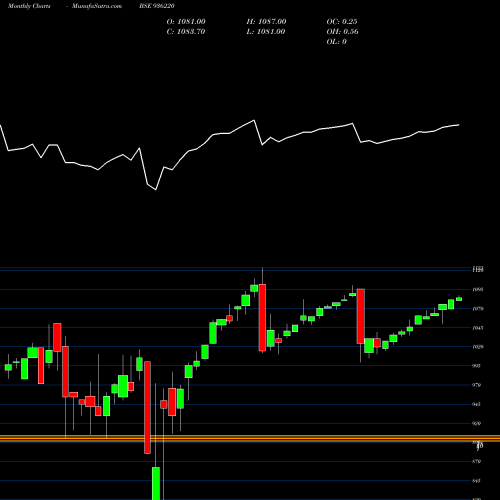Select the "OC: 0.25" reading
500x500 pixels.
click(342, 22)
